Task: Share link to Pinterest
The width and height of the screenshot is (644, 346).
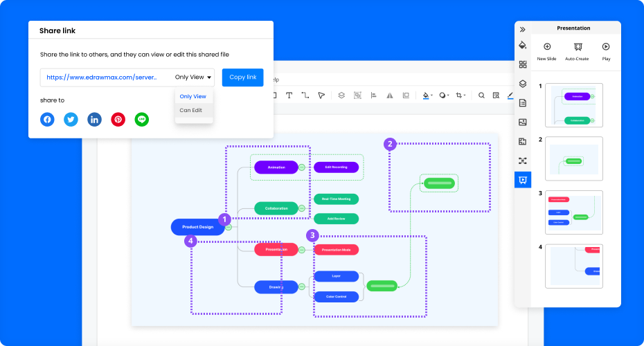Action: coord(118,120)
